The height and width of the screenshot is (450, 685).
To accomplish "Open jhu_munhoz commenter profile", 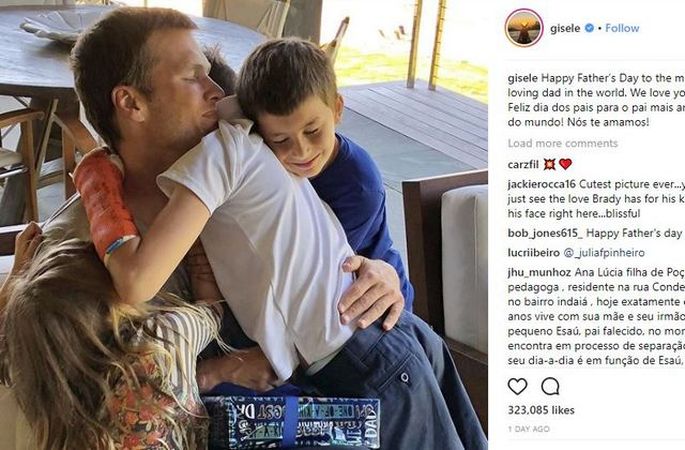I will [x=539, y=273].
